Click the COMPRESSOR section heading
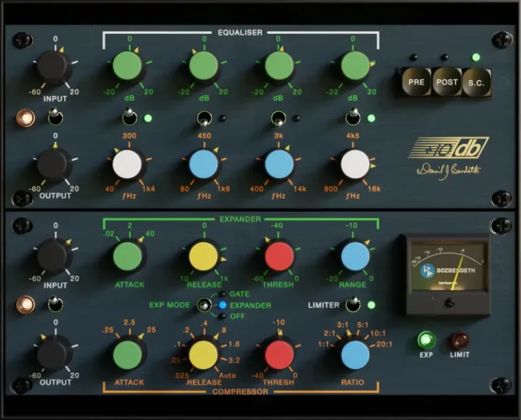The width and height of the screenshot is (521, 420). coord(240,392)
